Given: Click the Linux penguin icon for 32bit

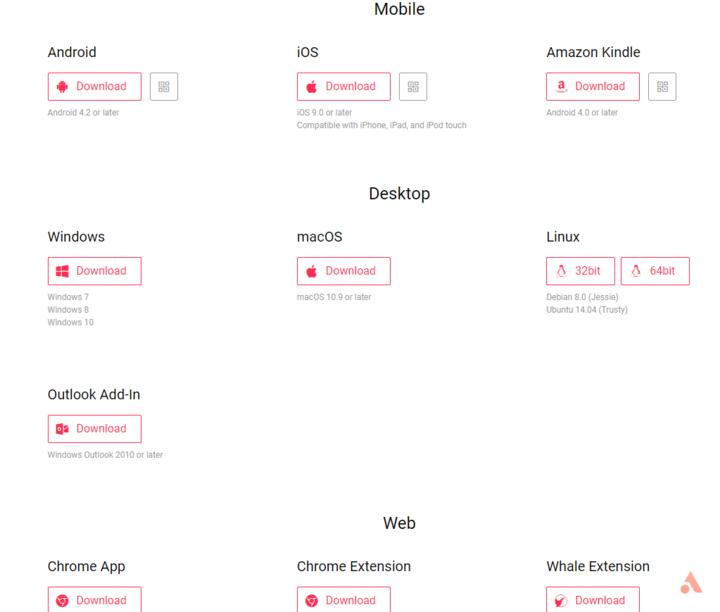Looking at the screenshot, I should pos(561,271).
